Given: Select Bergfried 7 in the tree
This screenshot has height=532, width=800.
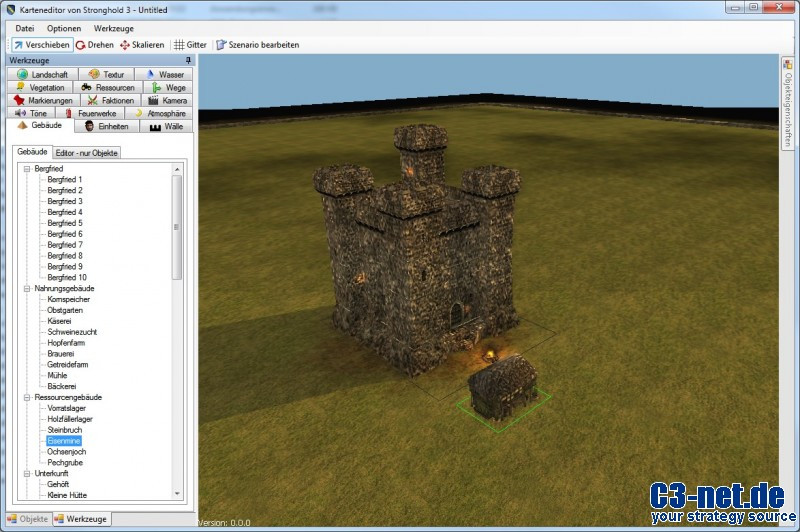Looking at the screenshot, I should click(64, 245).
